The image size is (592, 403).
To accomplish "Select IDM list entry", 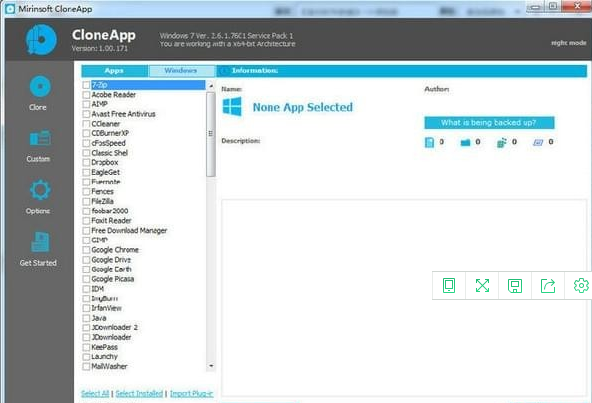I will pyautogui.click(x=97, y=289).
